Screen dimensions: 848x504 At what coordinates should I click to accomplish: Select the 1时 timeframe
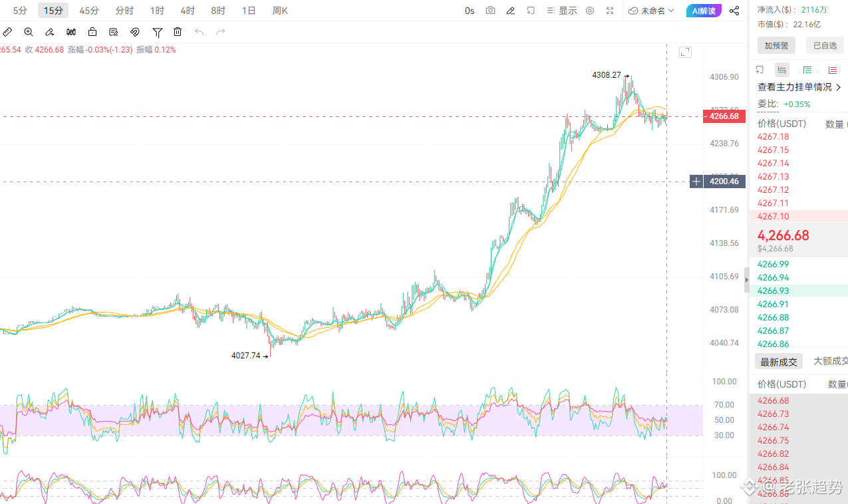point(157,11)
